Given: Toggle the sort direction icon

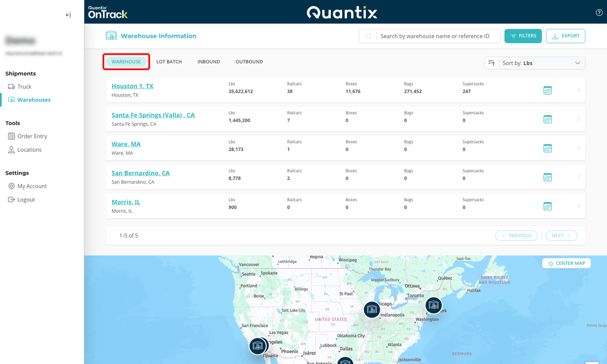Looking at the screenshot, I should click(492, 63).
